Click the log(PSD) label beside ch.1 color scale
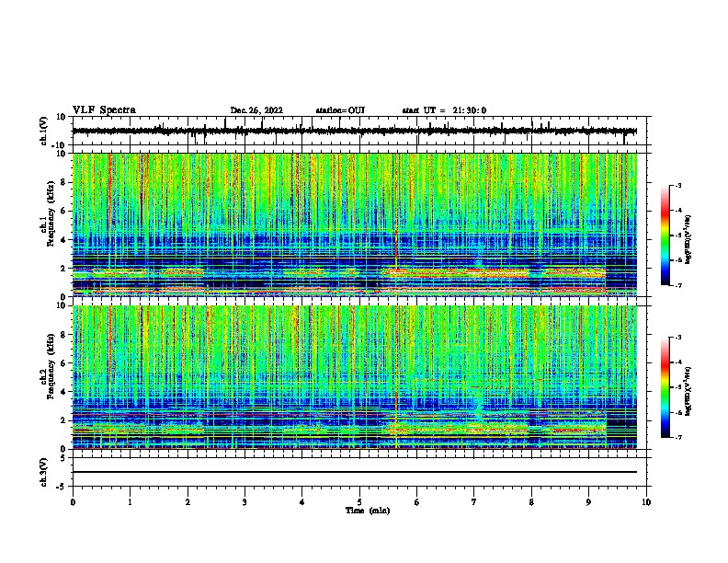The image size is (728, 563). pos(688,239)
